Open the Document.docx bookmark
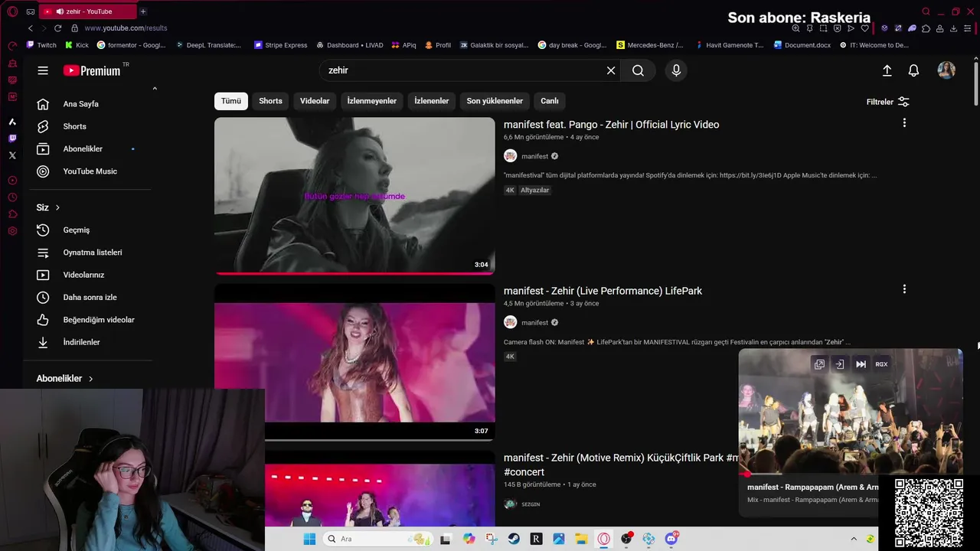 point(802,45)
